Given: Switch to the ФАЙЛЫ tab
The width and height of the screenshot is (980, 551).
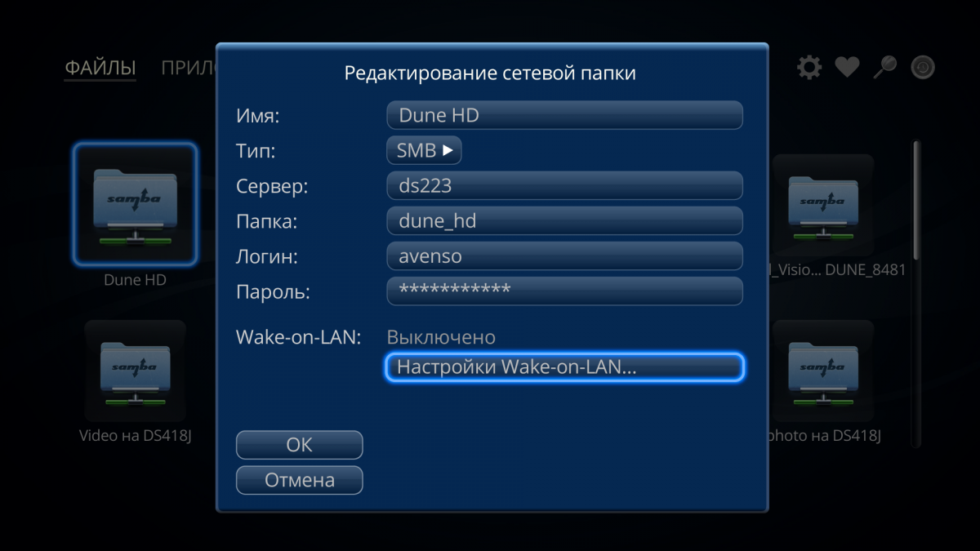Looking at the screenshot, I should coord(100,68).
